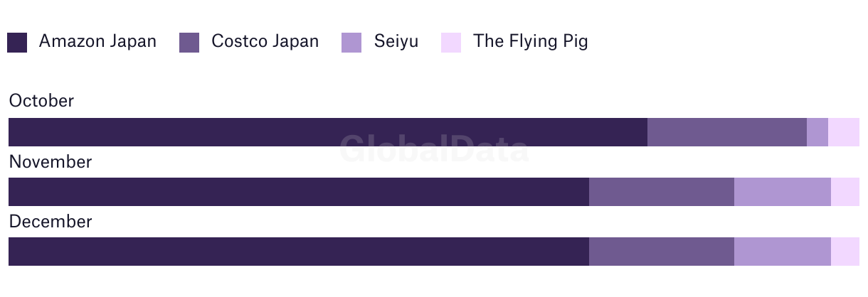Screen dimensions: 868x297
Task: Click the Costco Japan legend color swatch
Action: point(189,43)
